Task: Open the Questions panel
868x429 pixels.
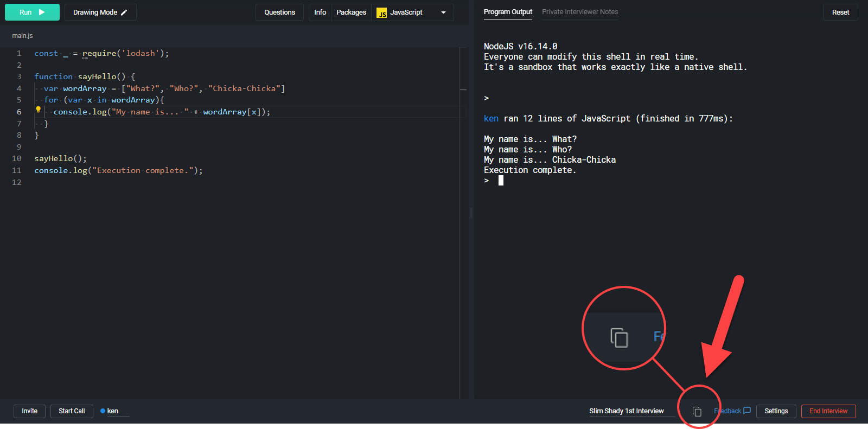Action: point(279,12)
